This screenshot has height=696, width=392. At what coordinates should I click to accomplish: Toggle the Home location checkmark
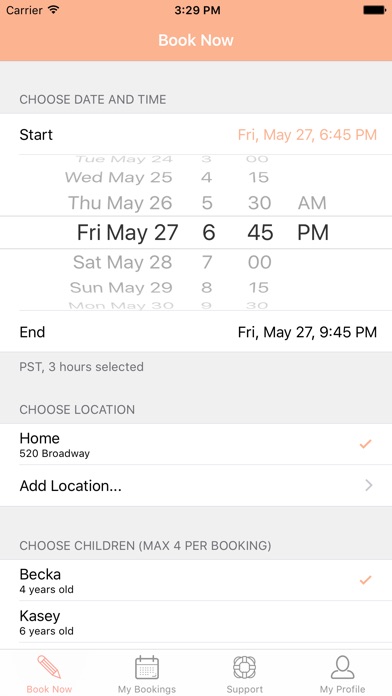365,444
